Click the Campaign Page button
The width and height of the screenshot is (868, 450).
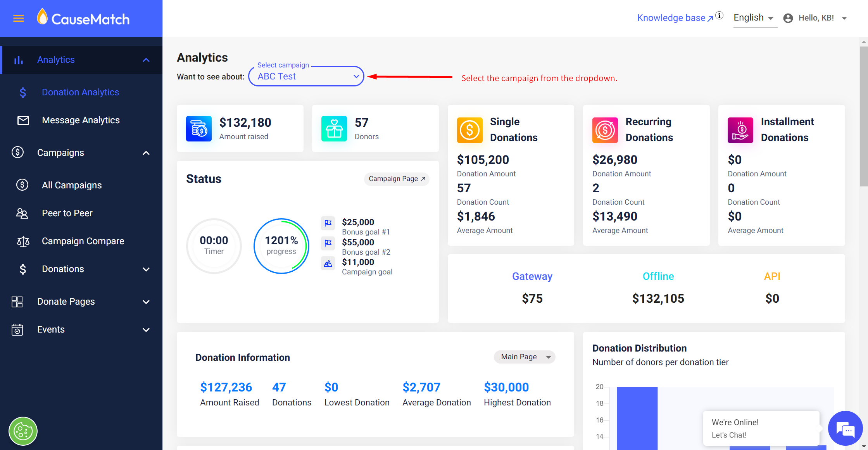[x=396, y=179]
